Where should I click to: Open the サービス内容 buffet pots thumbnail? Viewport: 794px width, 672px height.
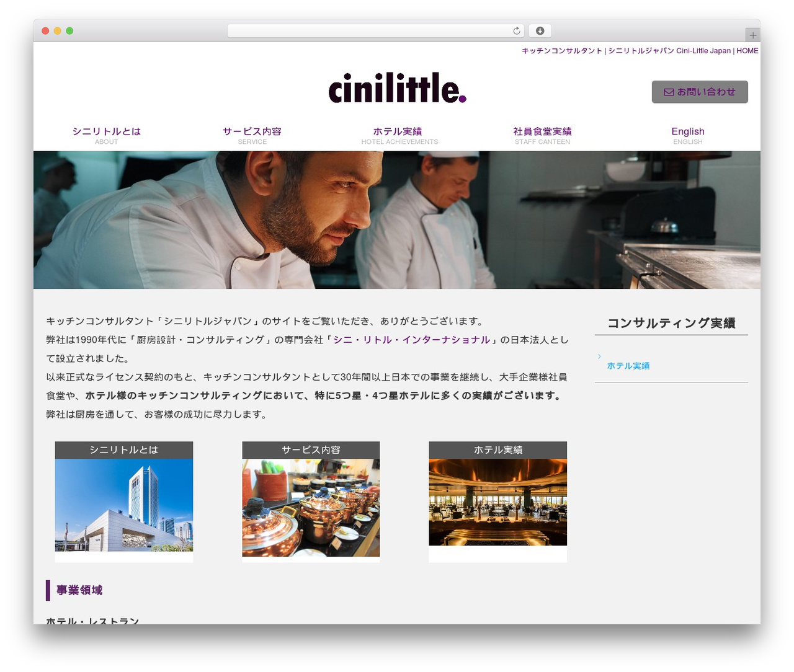(x=311, y=508)
